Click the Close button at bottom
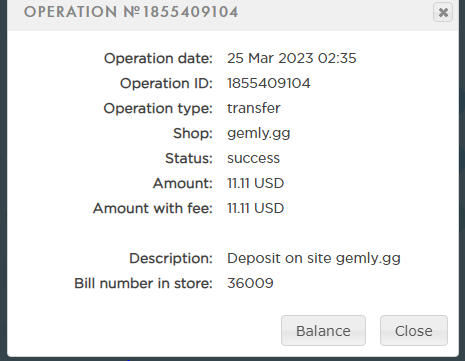 click(x=414, y=331)
